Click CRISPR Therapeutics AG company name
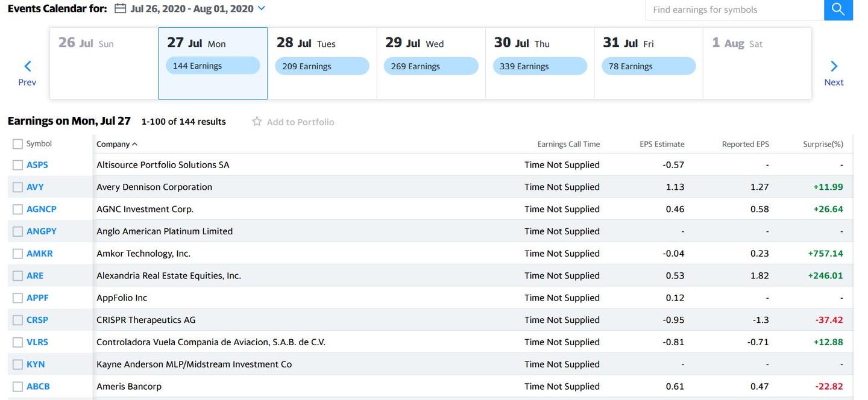The width and height of the screenshot is (868, 400). pos(146,320)
